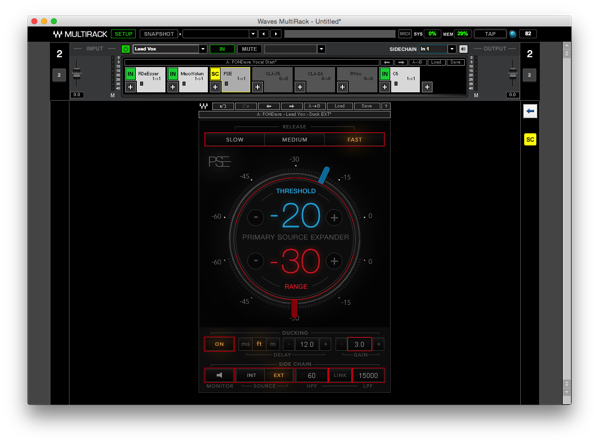Open the Sidechain In 1 dropdown

(452, 49)
